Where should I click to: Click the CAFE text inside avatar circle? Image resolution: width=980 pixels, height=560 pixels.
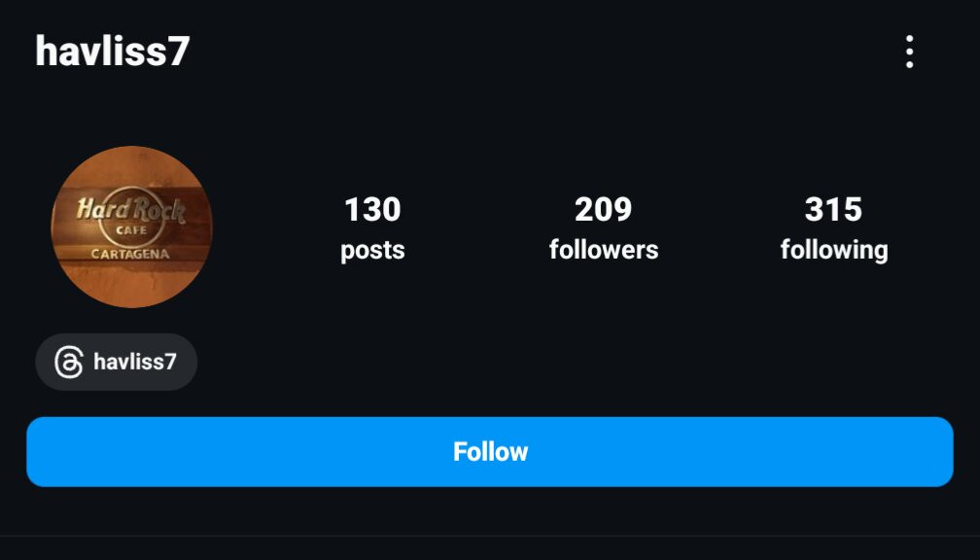(x=131, y=230)
